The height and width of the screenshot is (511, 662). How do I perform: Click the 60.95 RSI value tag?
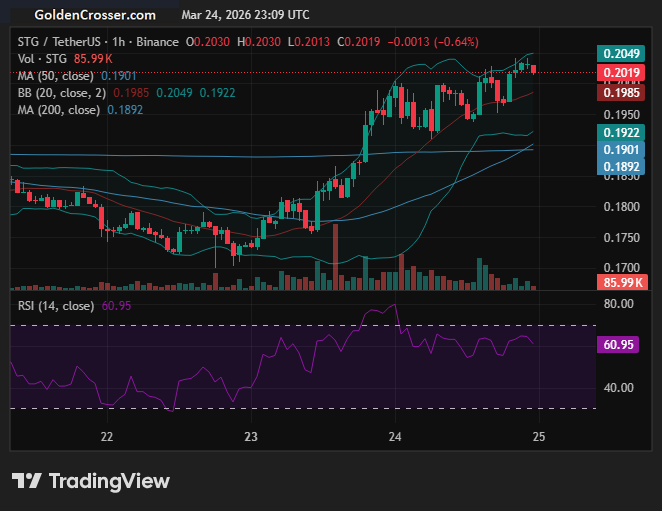pyautogui.click(x=618, y=345)
